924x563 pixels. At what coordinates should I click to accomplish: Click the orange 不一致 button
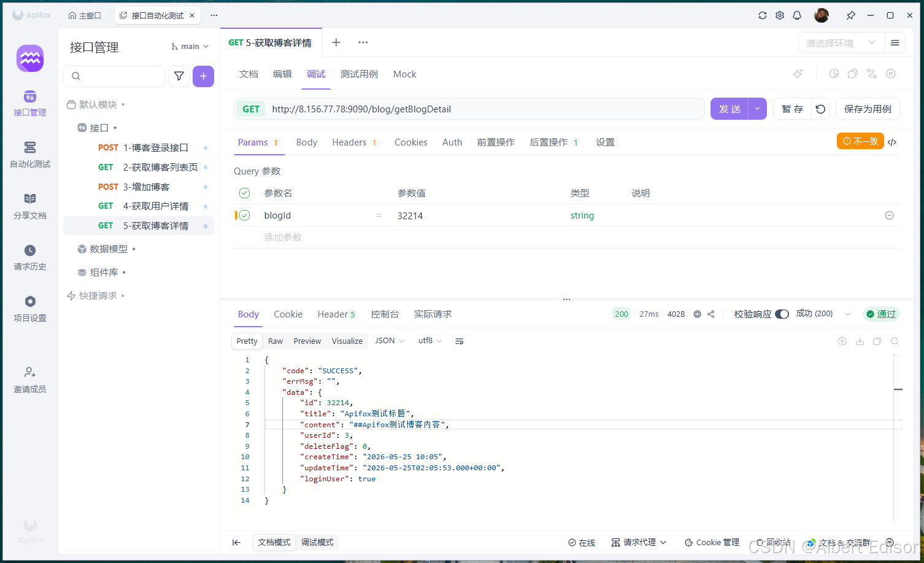(860, 141)
